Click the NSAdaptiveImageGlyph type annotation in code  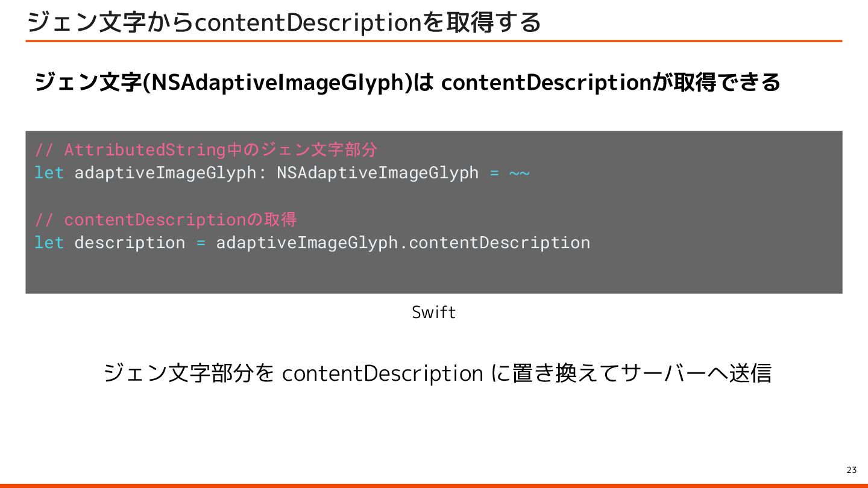(377, 173)
